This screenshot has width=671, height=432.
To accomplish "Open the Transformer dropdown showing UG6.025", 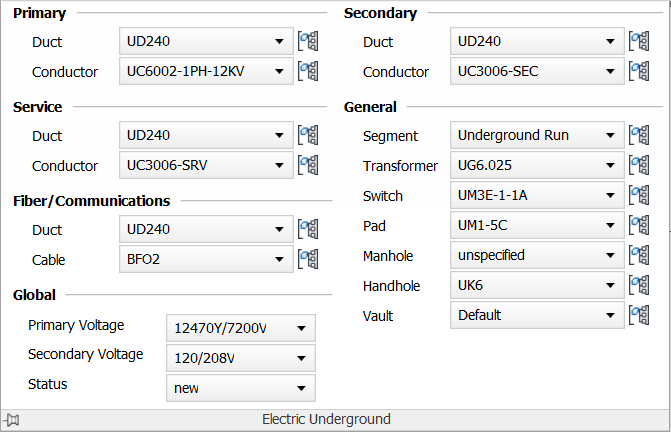I will coord(537,166).
